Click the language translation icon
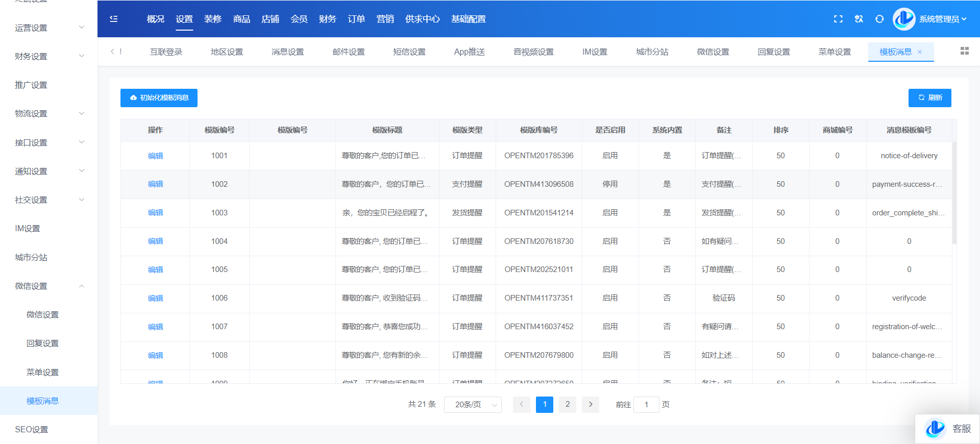 click(x=859, y=19)
